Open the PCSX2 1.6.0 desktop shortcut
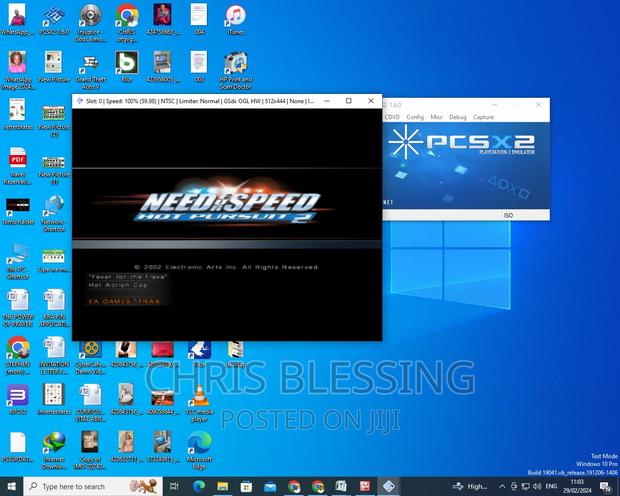 [54, 20]
